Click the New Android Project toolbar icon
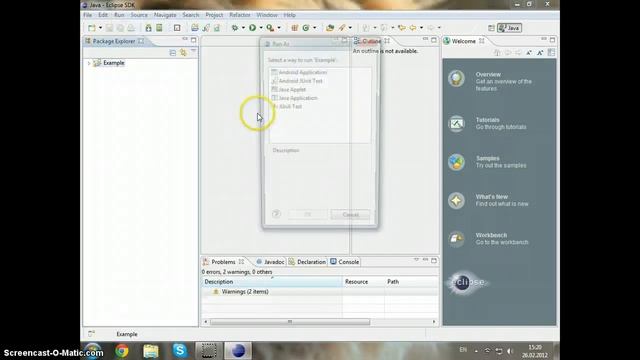 pyautogui.click(x=195, y=28)
